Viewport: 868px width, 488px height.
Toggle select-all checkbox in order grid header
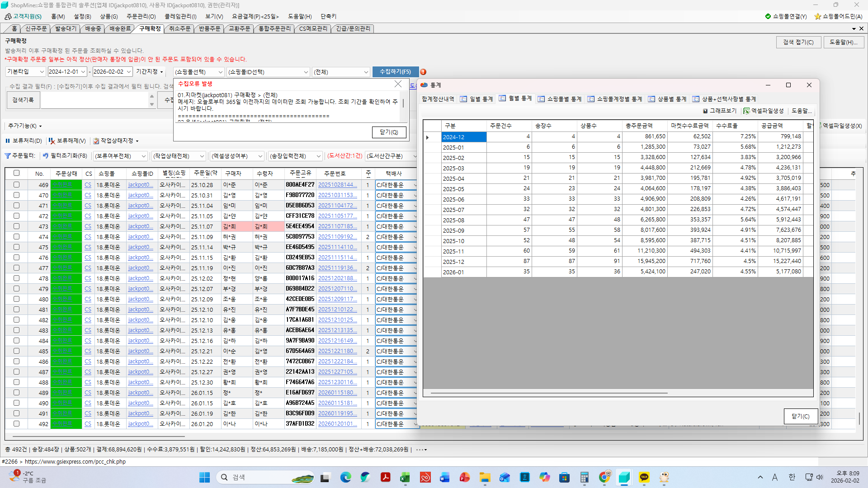pyautogui.click(x=17, y=173)
